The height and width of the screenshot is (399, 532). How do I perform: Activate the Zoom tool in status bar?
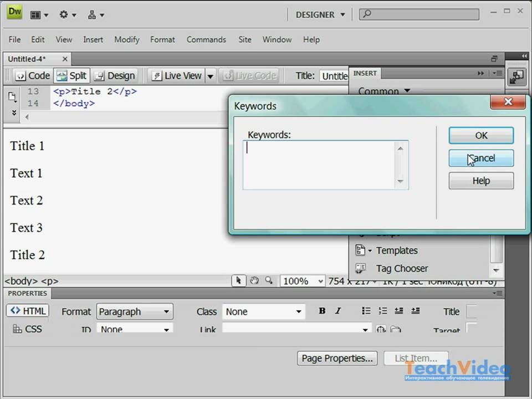pyautogui.click(x=269, y=280)
